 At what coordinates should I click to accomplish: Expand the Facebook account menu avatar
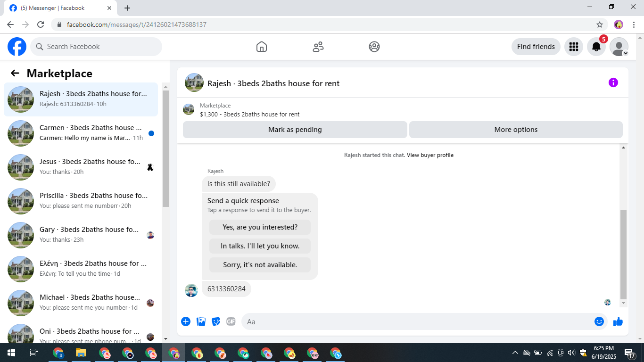point(619,47)
